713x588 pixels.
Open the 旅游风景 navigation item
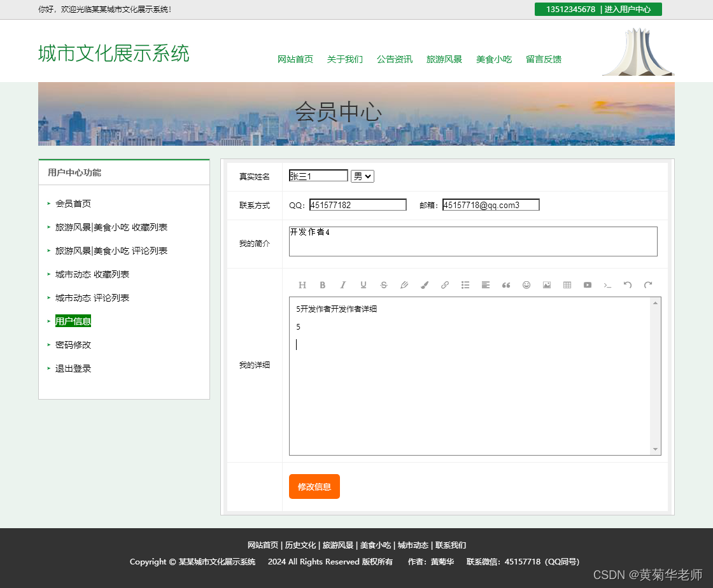tap(444, 59)
